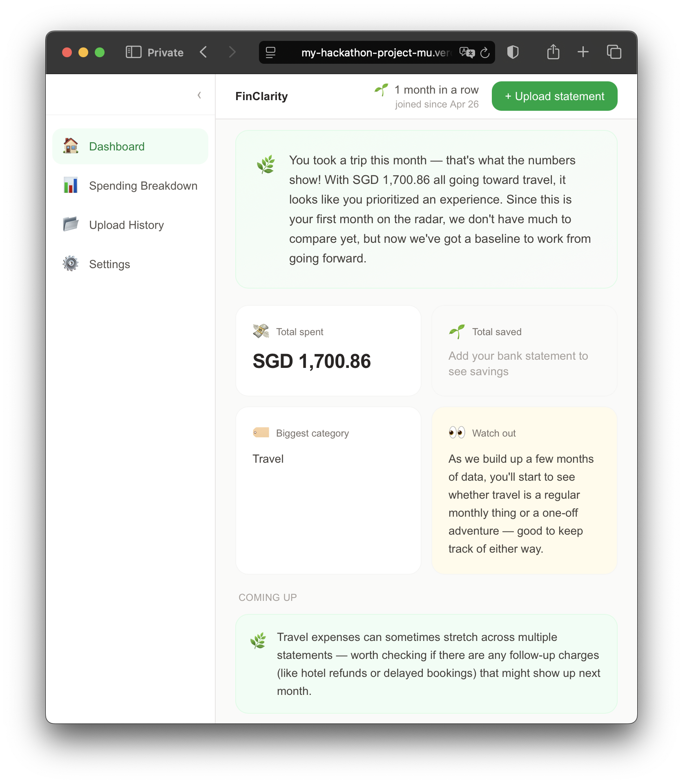The image size is (683, 784).
Task: Reload the page with refresh icon
Action: 485,53
